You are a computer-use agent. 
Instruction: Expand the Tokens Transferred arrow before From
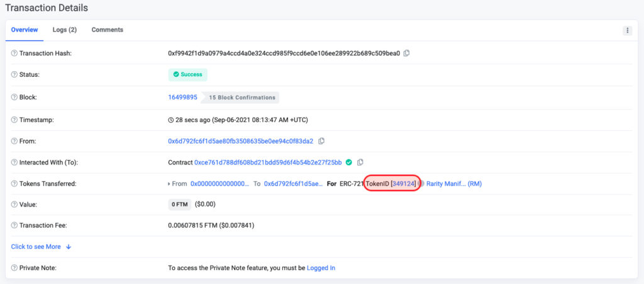click(169, 184)
